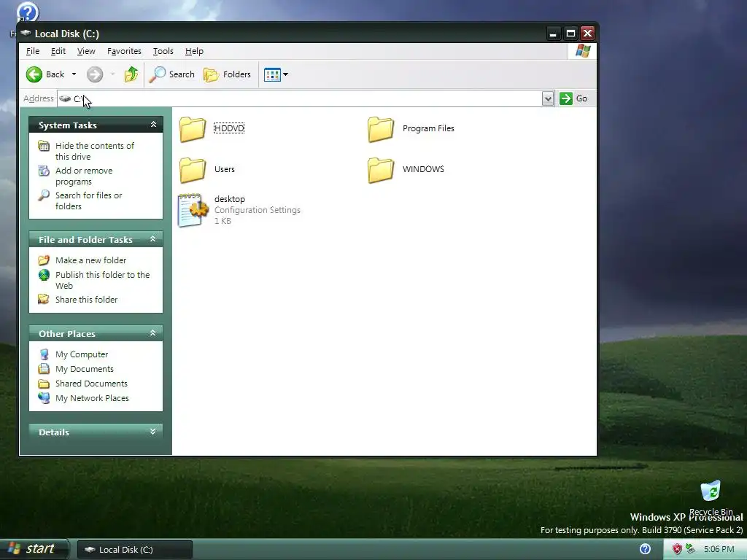Expand the Details panel
The image size is (747, 560).
[153, 432]
